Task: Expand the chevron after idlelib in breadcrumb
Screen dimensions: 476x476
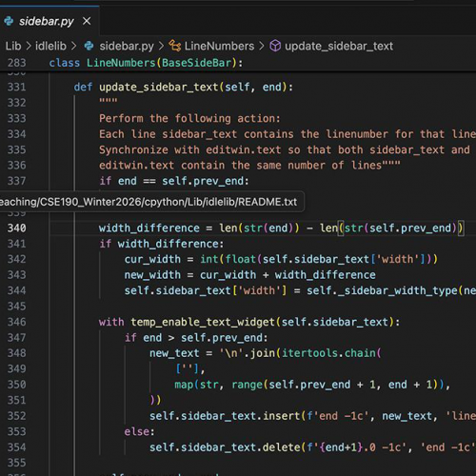Action: (x=74, y=46)
